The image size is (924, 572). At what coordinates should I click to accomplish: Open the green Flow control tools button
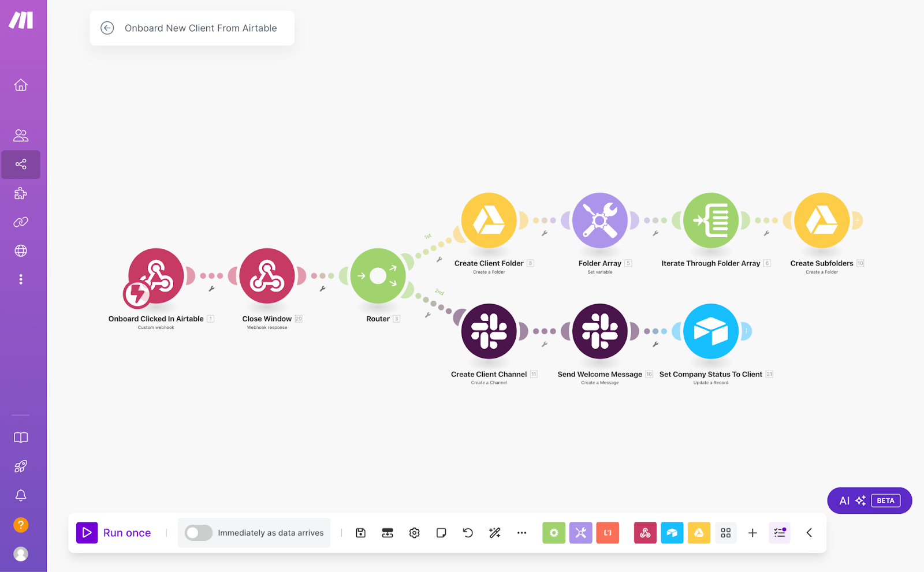[554, 533]
